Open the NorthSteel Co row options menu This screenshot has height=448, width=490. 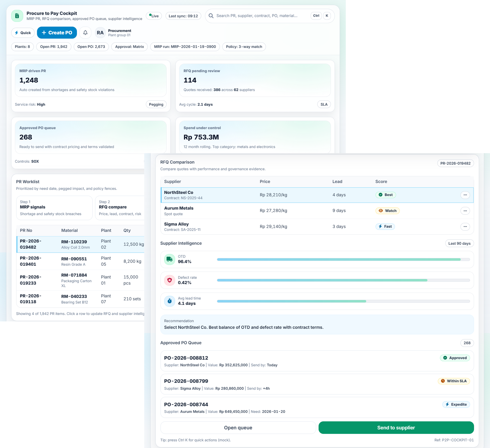[465, 195]
